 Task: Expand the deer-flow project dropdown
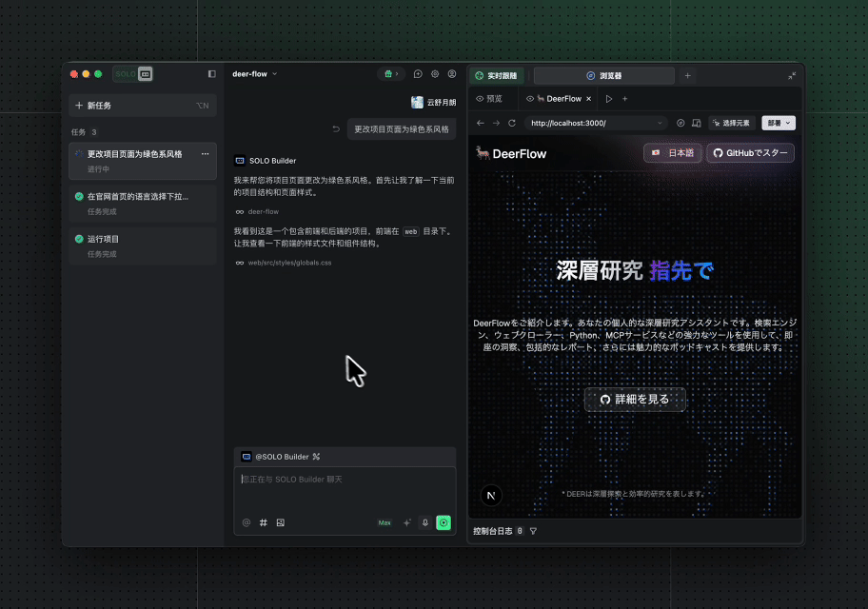click(x=254, y=74)
